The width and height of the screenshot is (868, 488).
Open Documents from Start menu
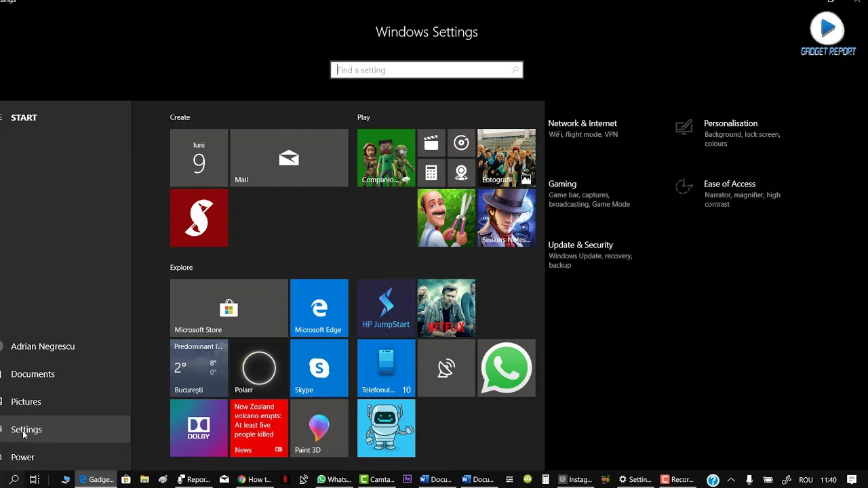click(65, 374)
